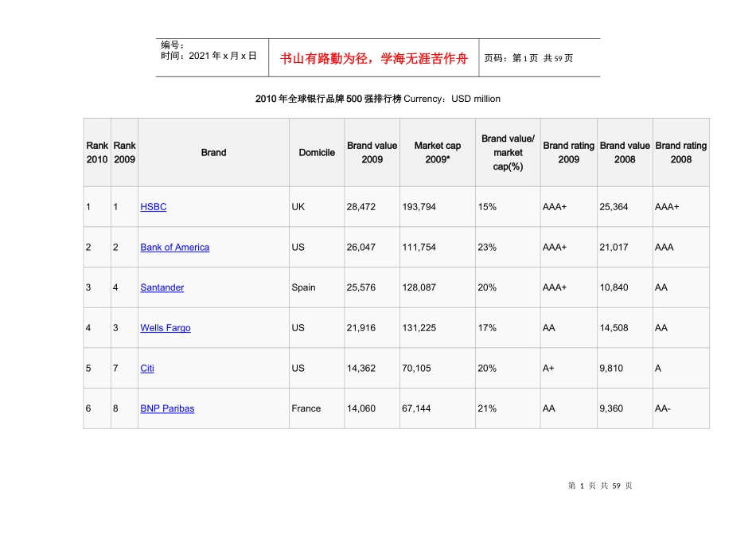Image resolution: width=756 pixels, height=535 pixels.
Task: Select the A+ rating 2009 cell
Action: (569, 369)
